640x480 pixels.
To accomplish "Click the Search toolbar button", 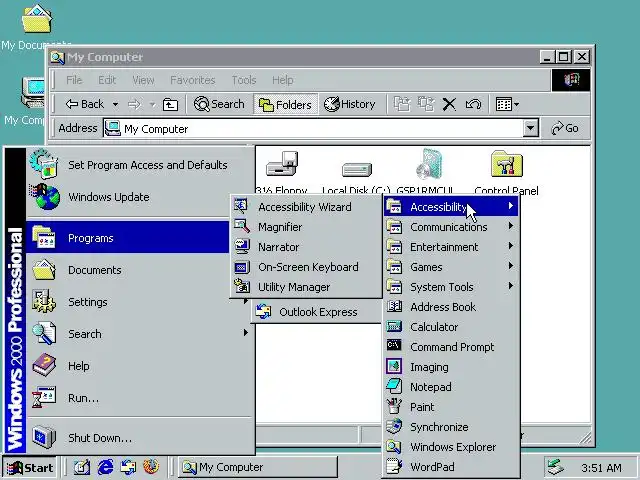I will coord(219,104).
